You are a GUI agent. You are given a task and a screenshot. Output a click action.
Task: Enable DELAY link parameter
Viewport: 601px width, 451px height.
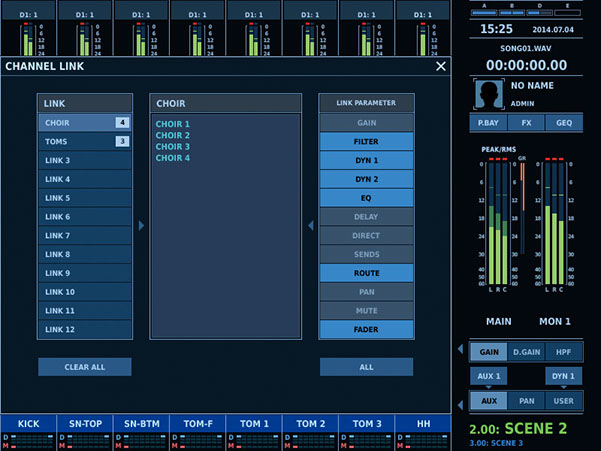pos(366,217)
